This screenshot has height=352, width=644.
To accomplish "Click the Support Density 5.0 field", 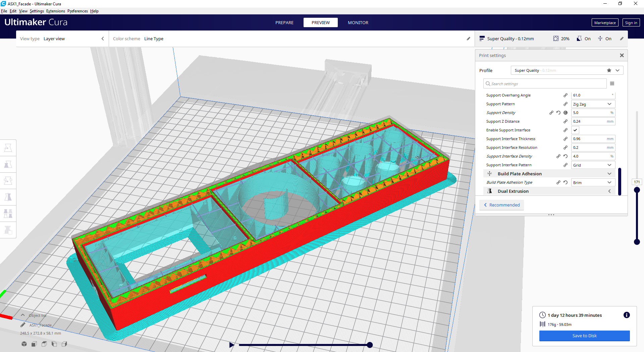I will pyautogui.click(x=593, y=113).
